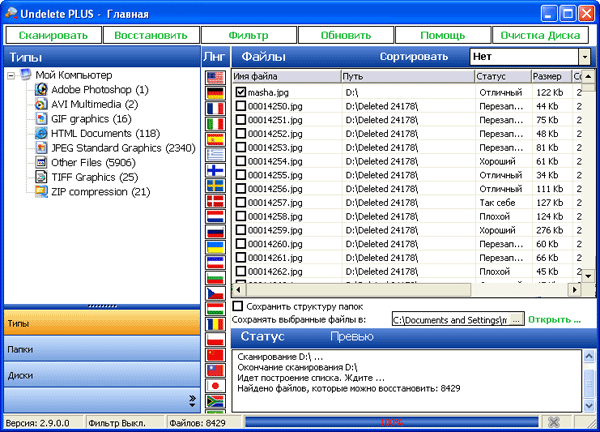Select AVI Multimedia (2) tree item
Screen dimensions: 600x432
pos(95,104)
